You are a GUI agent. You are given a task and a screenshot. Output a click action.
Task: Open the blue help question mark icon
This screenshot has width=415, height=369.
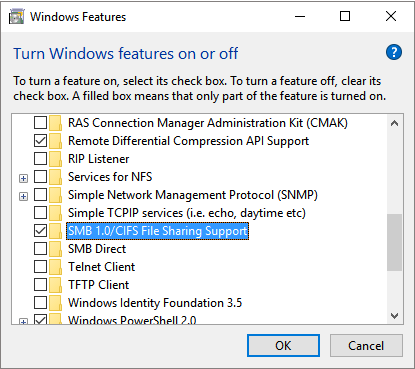(394, 52)
